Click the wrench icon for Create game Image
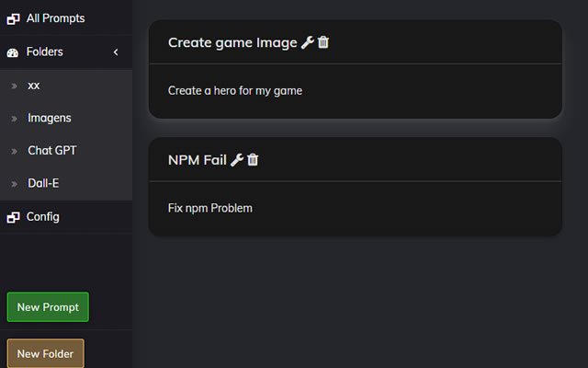 tap(308, 42)
